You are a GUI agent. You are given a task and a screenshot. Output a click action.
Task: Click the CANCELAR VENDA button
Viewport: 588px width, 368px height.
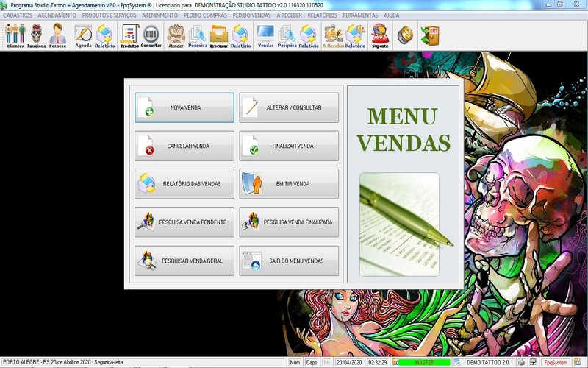[x=184, y=146]
